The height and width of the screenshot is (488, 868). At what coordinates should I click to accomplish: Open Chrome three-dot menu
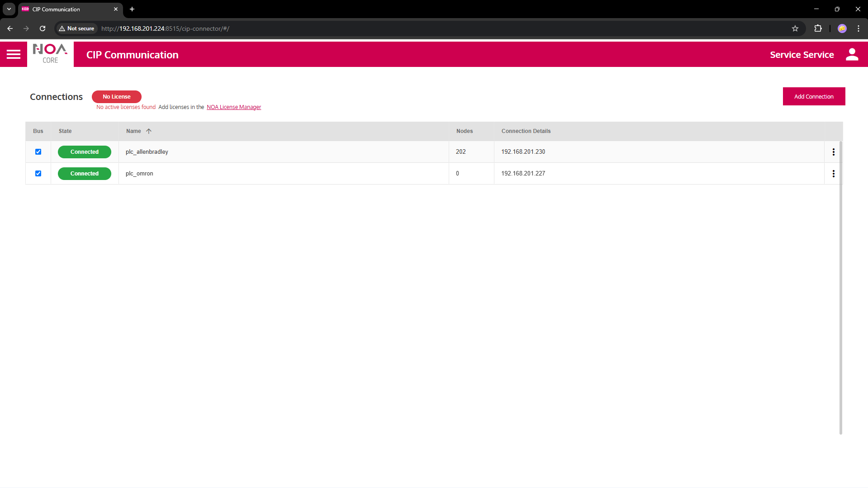858,28
